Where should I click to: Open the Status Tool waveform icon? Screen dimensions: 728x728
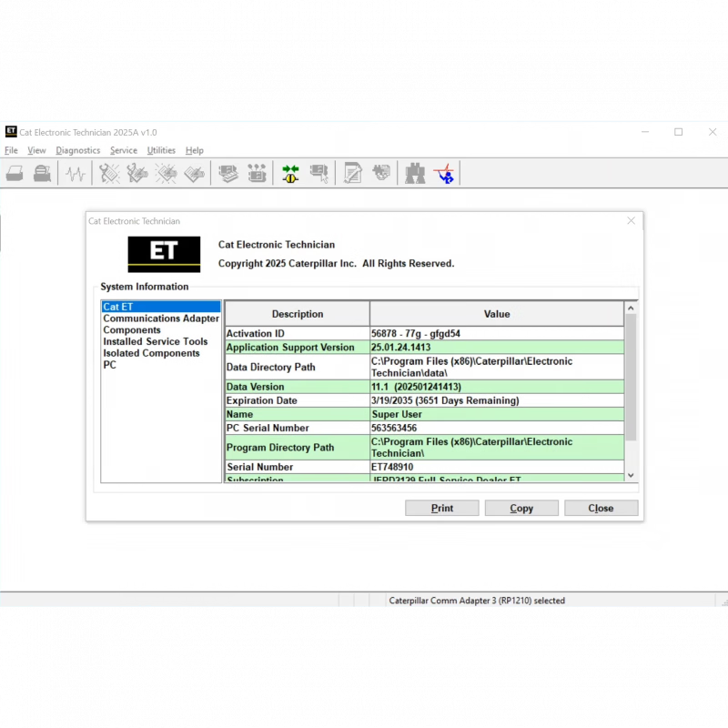click(x=76, y=173)
